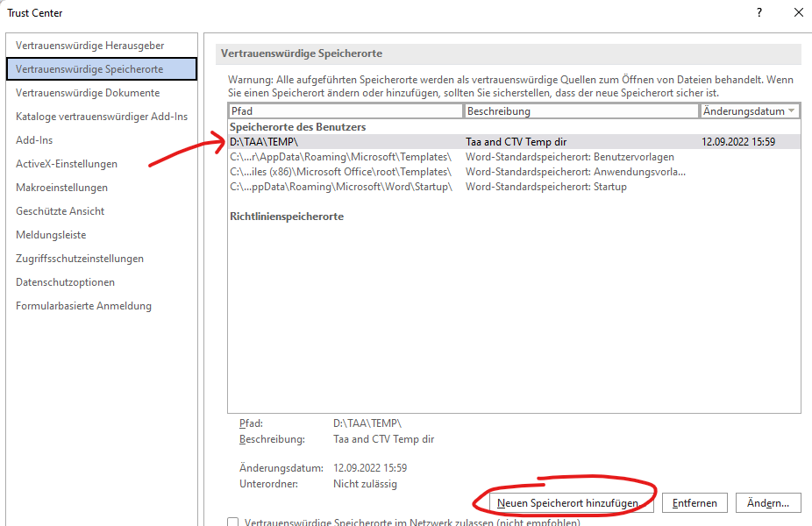Switch to Makroeinstellungen
The height and width of the screenshot is (526, 812).
(61, 187)
